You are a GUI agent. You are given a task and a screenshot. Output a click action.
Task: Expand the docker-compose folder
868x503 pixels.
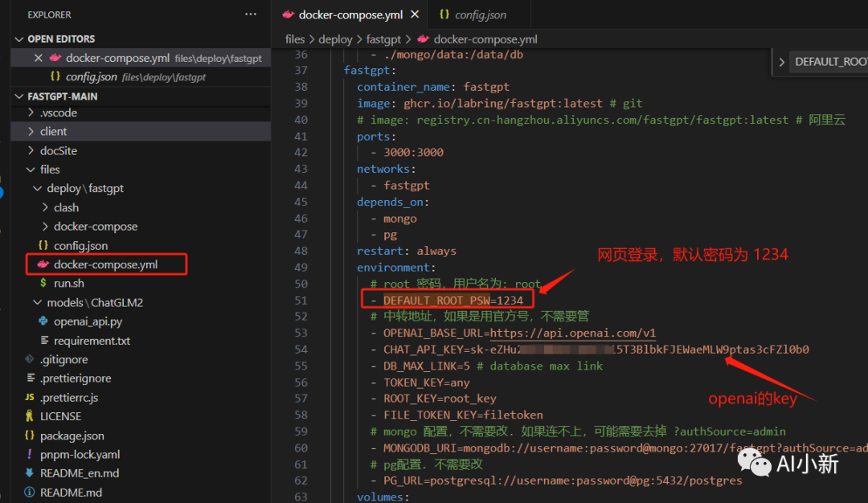point(45,227)
